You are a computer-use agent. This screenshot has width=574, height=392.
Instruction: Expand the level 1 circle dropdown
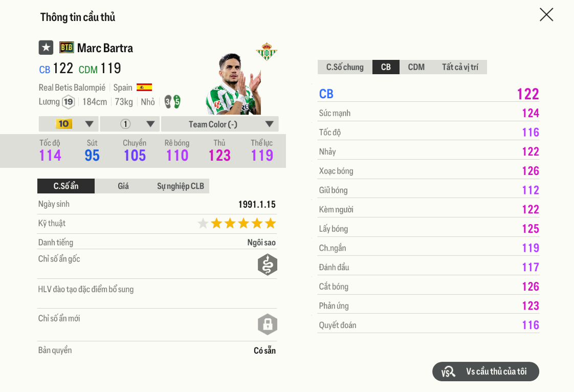pos(130,124)
